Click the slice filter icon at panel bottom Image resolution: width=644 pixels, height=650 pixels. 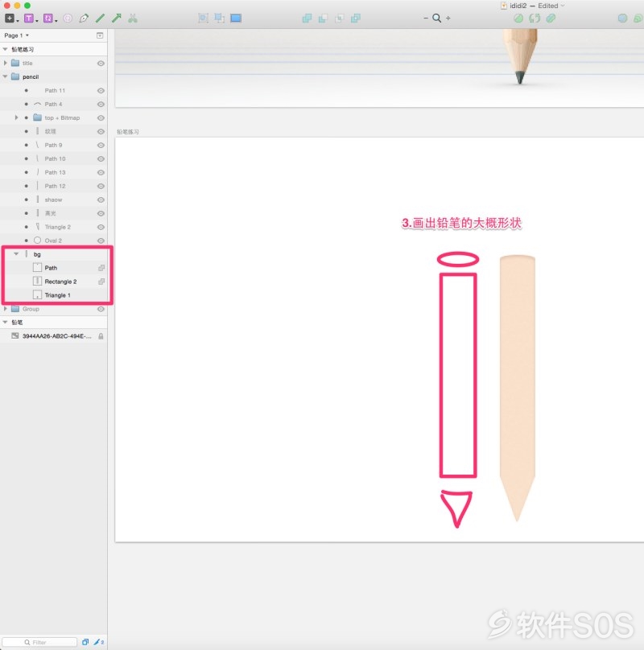(99, 642)
